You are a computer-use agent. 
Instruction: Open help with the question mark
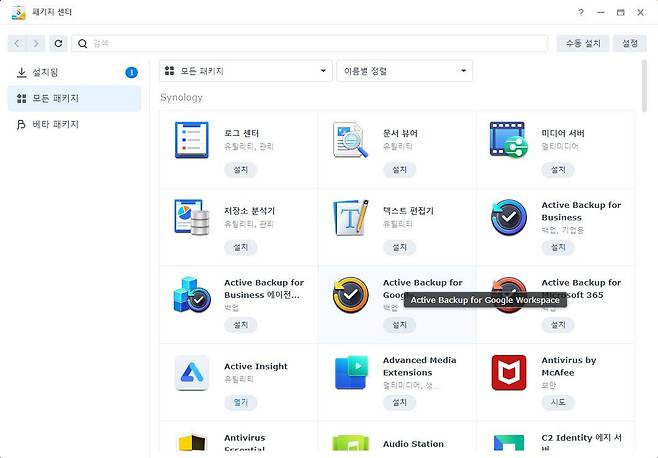581,12
